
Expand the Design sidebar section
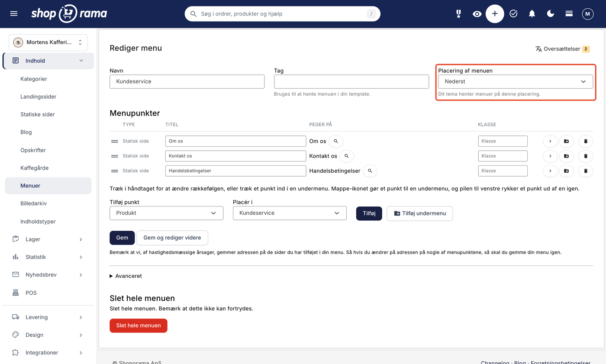coord(48,335)
